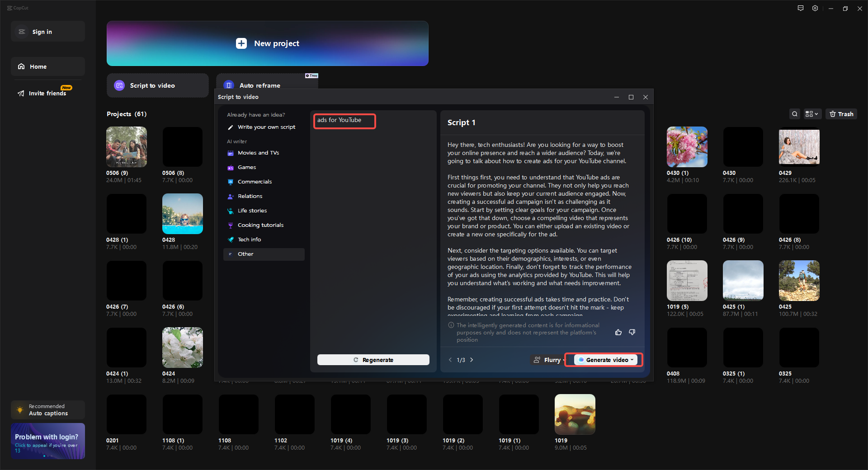Thumbs down the generated script
868x470 pixels.
pos(632,332)
